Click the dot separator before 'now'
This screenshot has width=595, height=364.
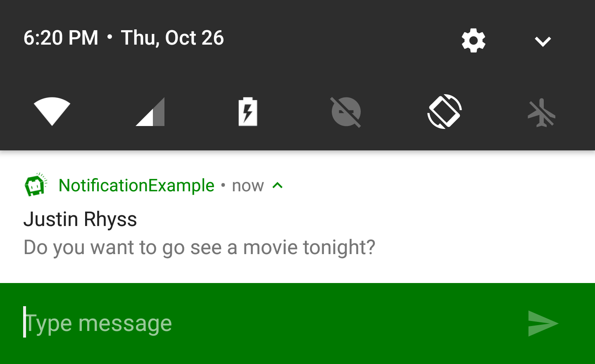click(223, 185)
